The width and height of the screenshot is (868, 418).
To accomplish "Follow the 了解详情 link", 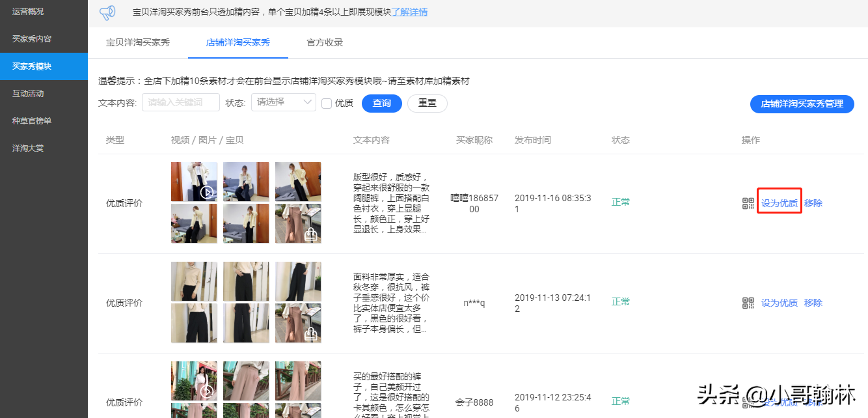I will [x=409, y=12].
